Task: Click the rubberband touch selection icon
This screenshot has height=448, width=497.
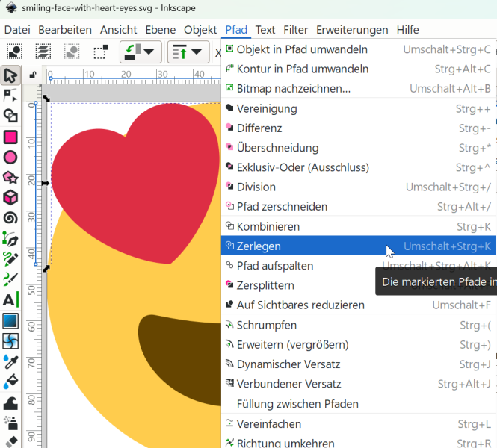Action: tap(101, 52)
